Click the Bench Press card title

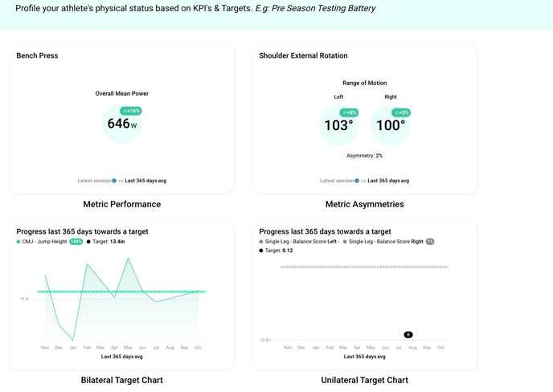point(37,55)
